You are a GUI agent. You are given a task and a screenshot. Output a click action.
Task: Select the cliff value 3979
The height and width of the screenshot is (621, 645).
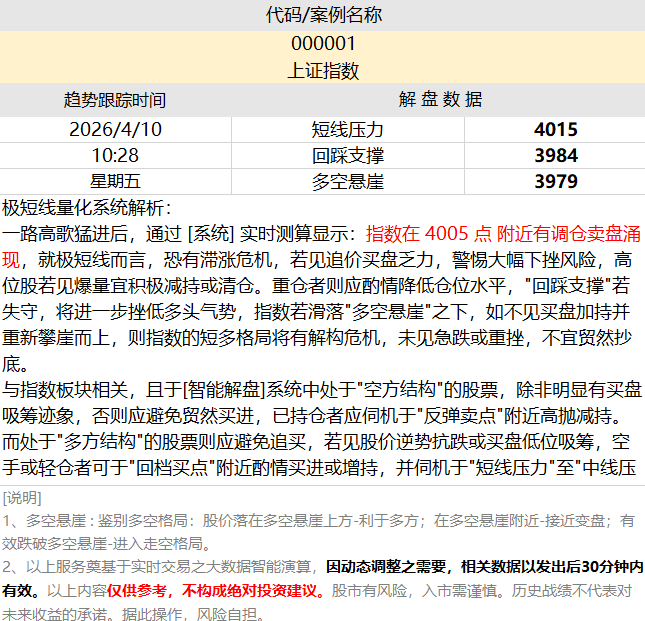pos(555,181)
